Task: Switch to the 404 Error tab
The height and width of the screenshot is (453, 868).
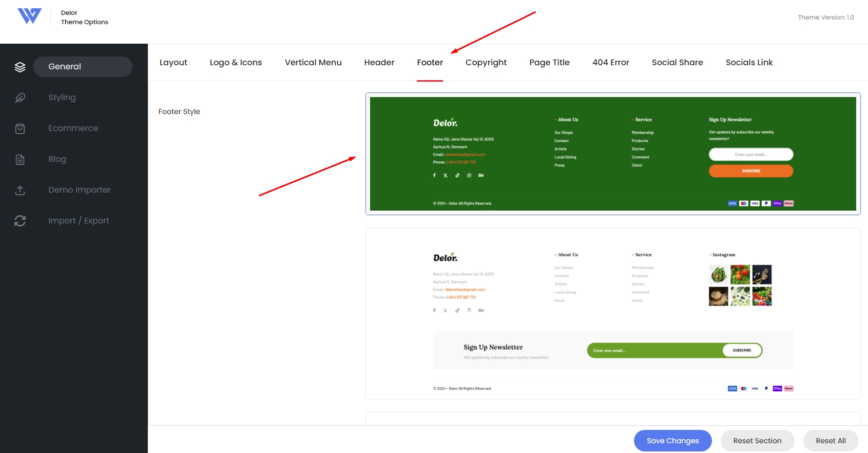Action: (x=611, y=62)
